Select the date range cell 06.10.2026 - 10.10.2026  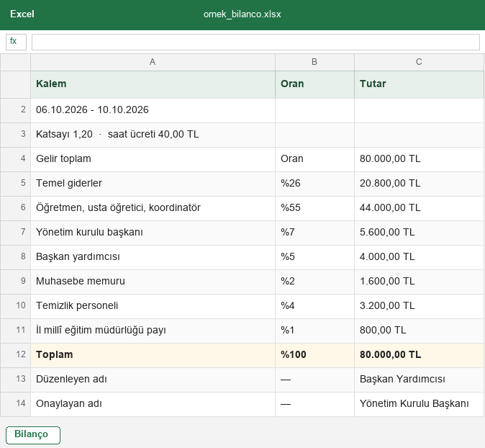tap(153, 110)
